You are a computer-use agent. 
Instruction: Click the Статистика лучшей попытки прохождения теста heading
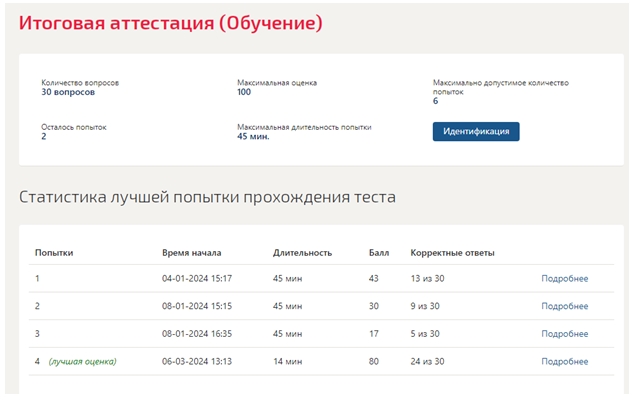207,198
